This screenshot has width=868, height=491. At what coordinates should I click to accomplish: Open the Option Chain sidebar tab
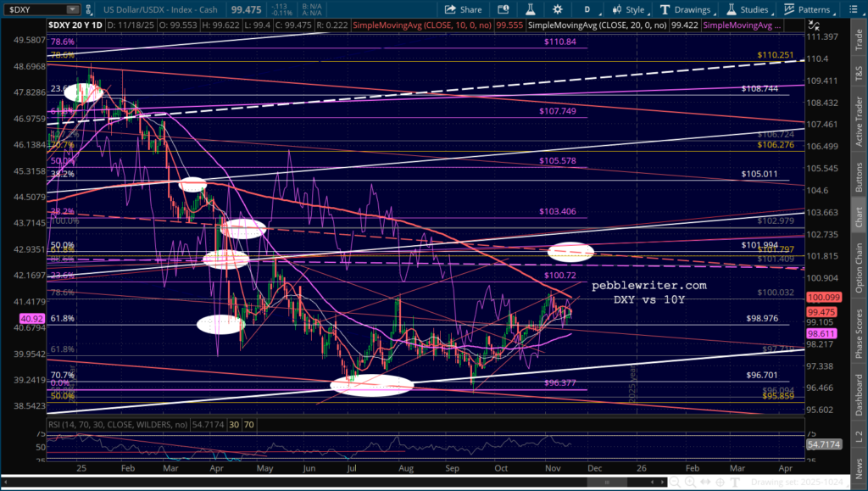pyautogui.click(x=859, y=267)
